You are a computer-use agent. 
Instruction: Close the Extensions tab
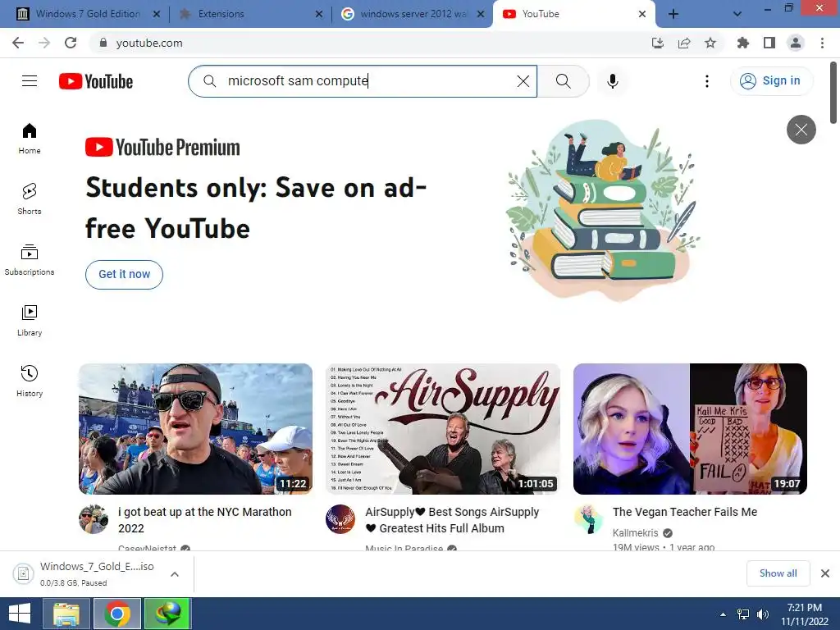click(319, 14)
